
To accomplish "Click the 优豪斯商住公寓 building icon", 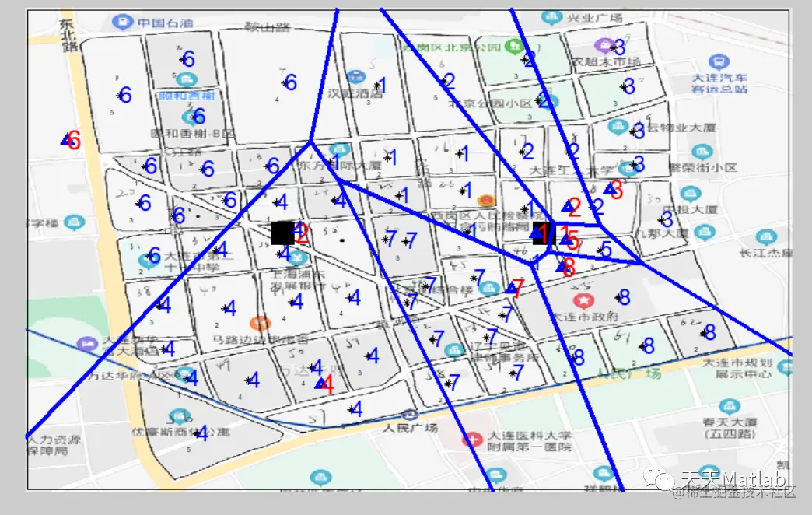I will (180, 416).
